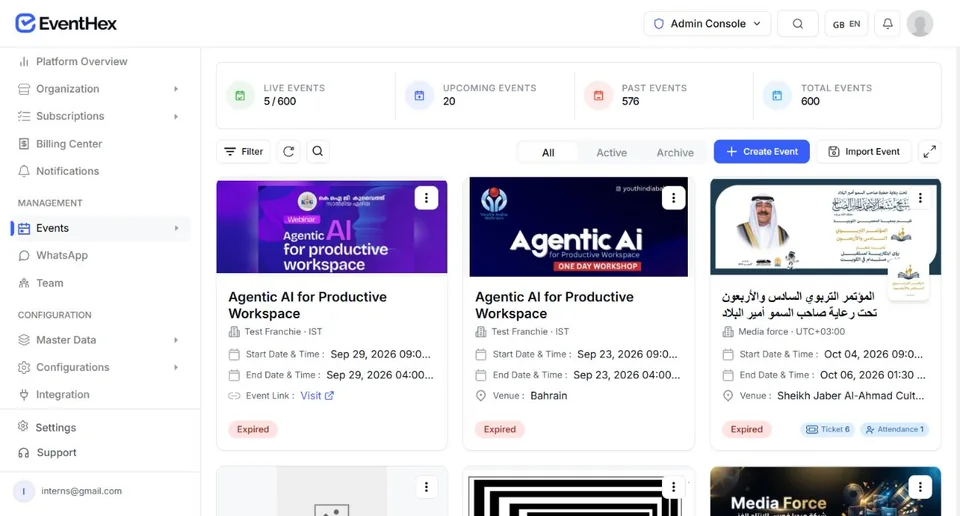Click 'Media force · UTC+03:00' text

tap(792, 331)
